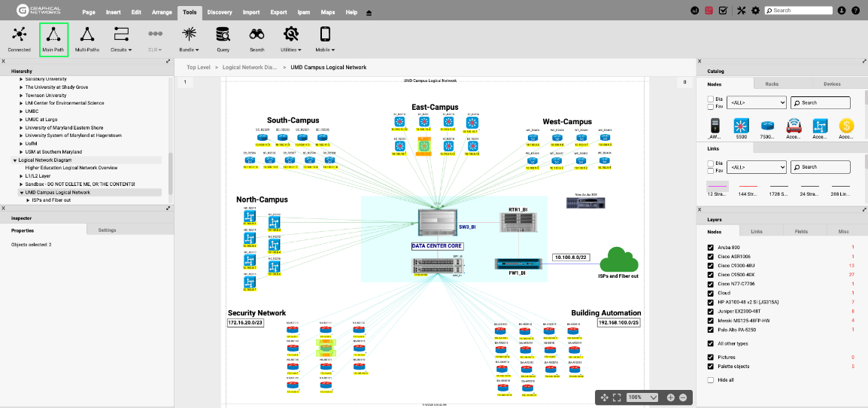The image size is (868, 408).
Task: Click the fit-to-screen icon in zoom bar
Action: tap(617, 397)
